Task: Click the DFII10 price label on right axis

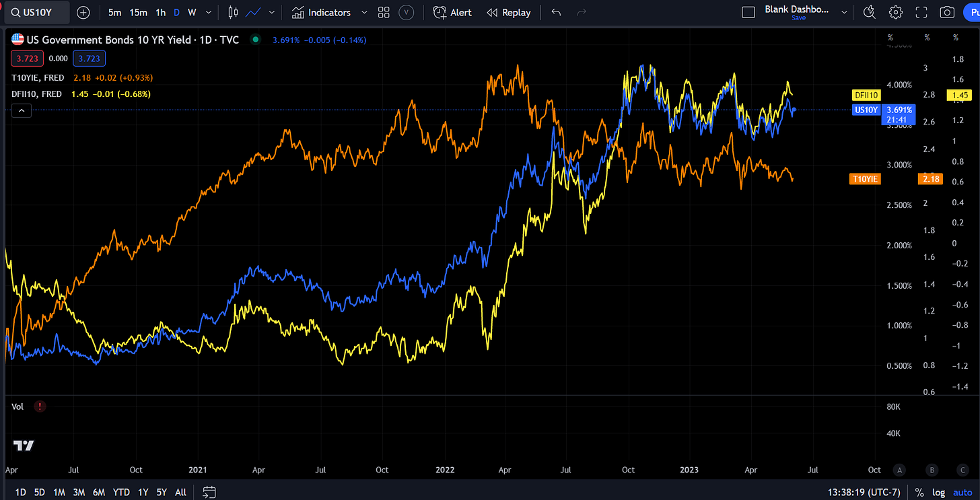Action: tap(866, 95)
